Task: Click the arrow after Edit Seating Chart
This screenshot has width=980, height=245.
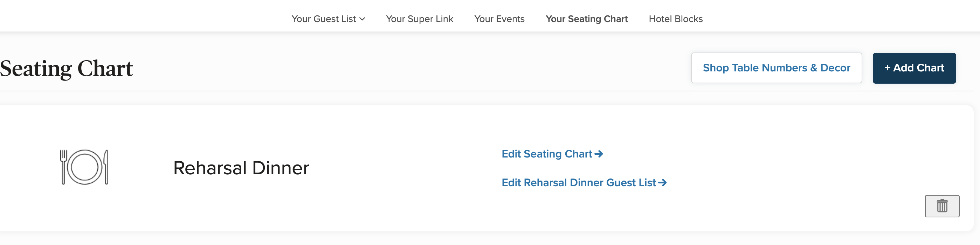Action: click(599, 154)
